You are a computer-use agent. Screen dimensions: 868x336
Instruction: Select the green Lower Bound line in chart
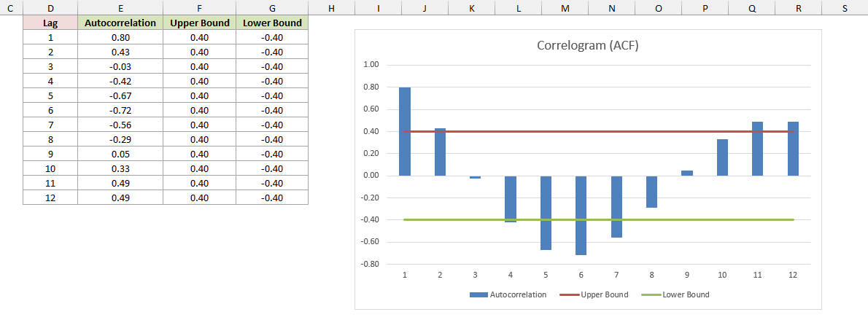coord(599,220)
